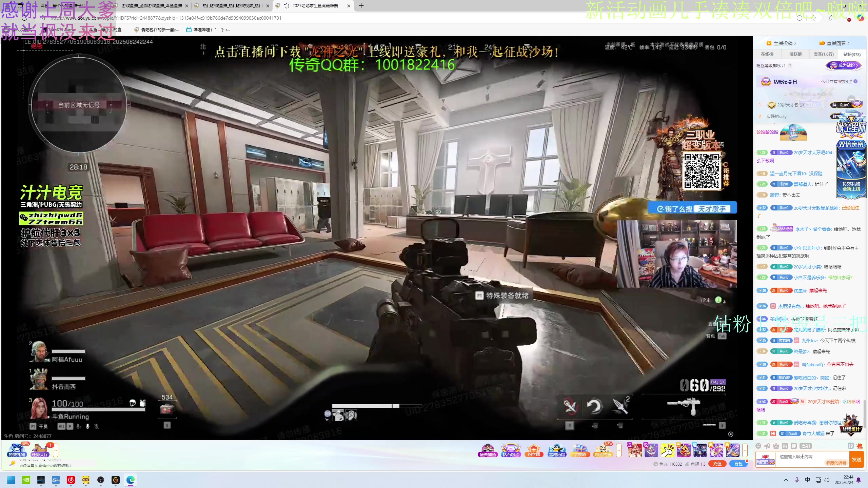868x488 pixels.
Task: Click the 梗 meme icon above chat input
Action: coord(794,446)
